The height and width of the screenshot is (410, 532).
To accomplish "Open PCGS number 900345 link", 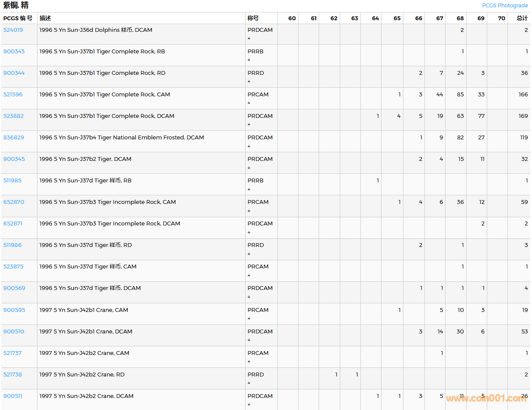I will tap(14, 159).
